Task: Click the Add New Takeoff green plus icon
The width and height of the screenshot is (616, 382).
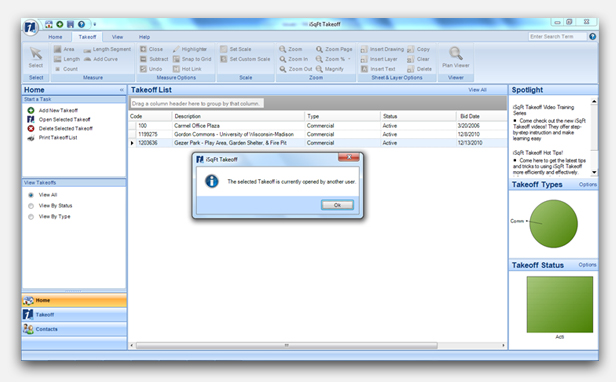Action: pos(31,110)
